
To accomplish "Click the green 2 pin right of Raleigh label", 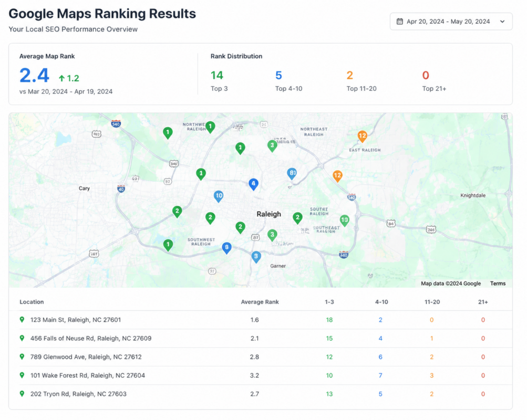I will 297,218.
